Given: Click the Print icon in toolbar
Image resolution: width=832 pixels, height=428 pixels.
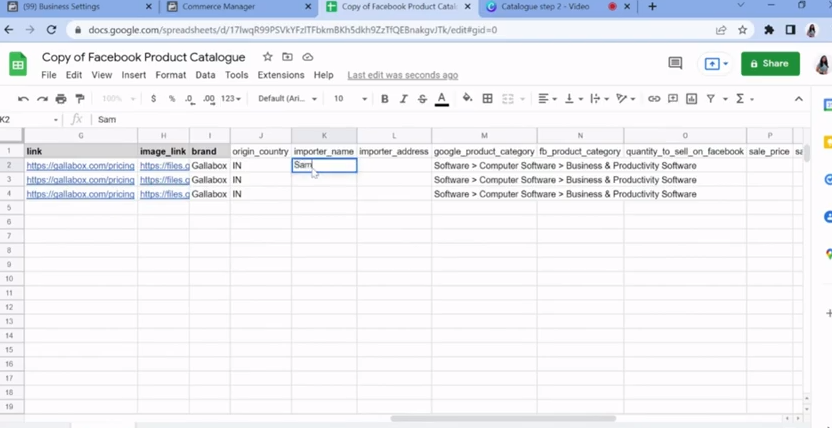Looking at the screenshot, I should pos(61,99).
